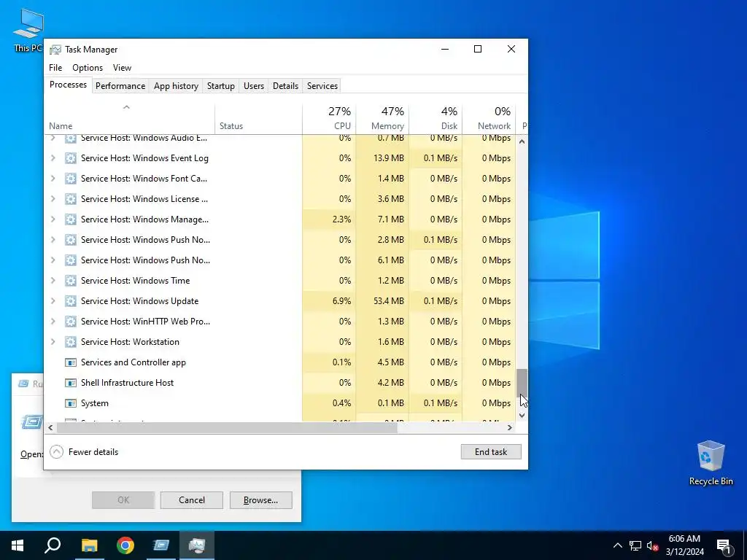Open the notification center icon
The width and height of the screenshot is (747, 560).
[x=724, y=545]
